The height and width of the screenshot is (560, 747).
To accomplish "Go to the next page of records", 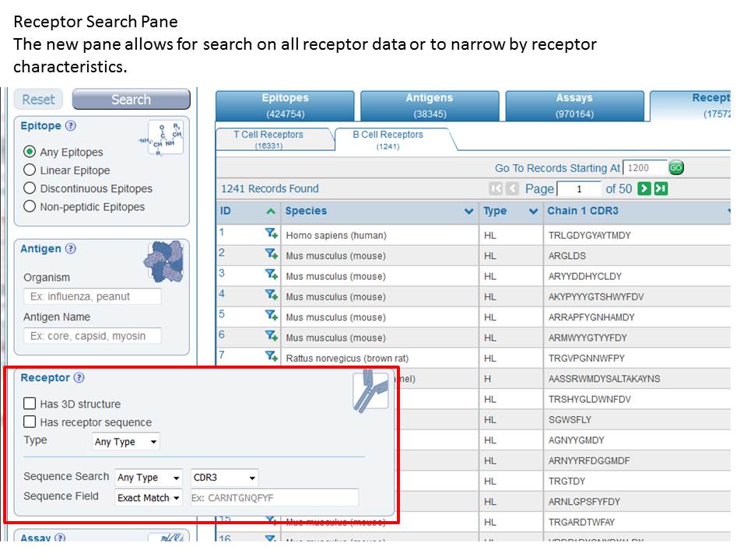I will pos(644,189).
